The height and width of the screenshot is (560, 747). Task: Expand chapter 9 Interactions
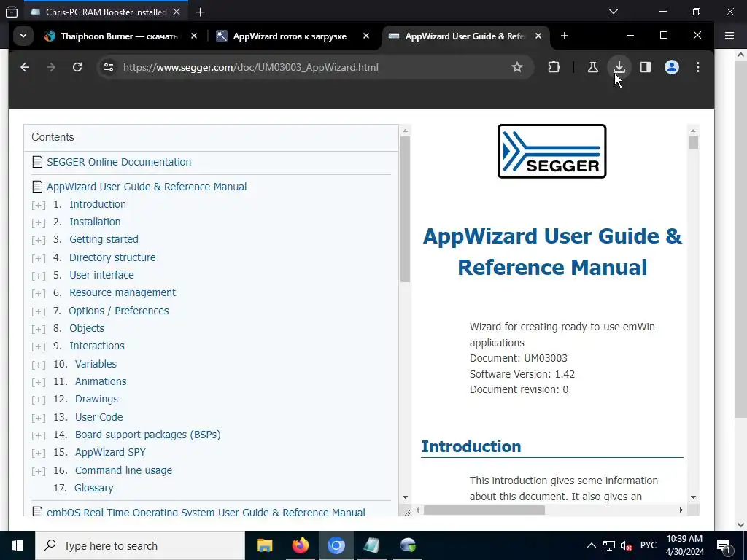click(39, 347)
